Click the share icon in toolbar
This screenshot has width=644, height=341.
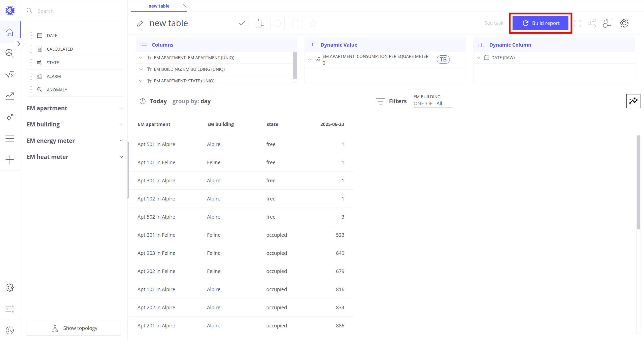592,23
